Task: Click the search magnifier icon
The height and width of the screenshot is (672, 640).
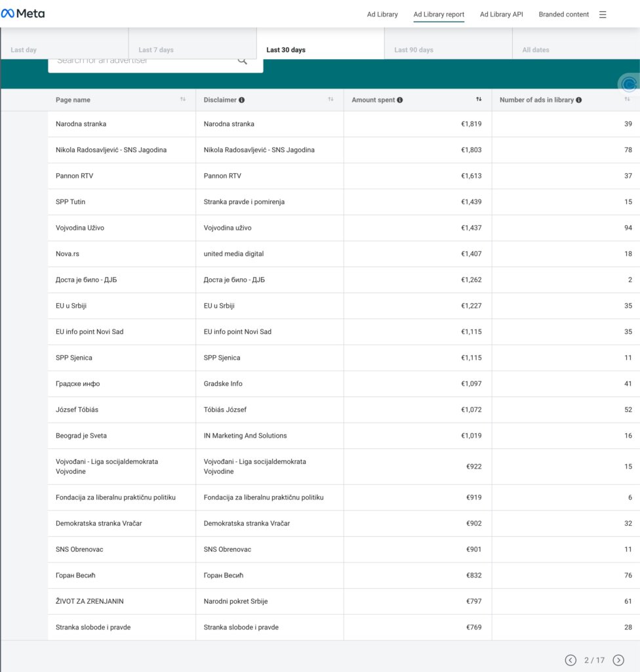Action: [x=242, y=61]
